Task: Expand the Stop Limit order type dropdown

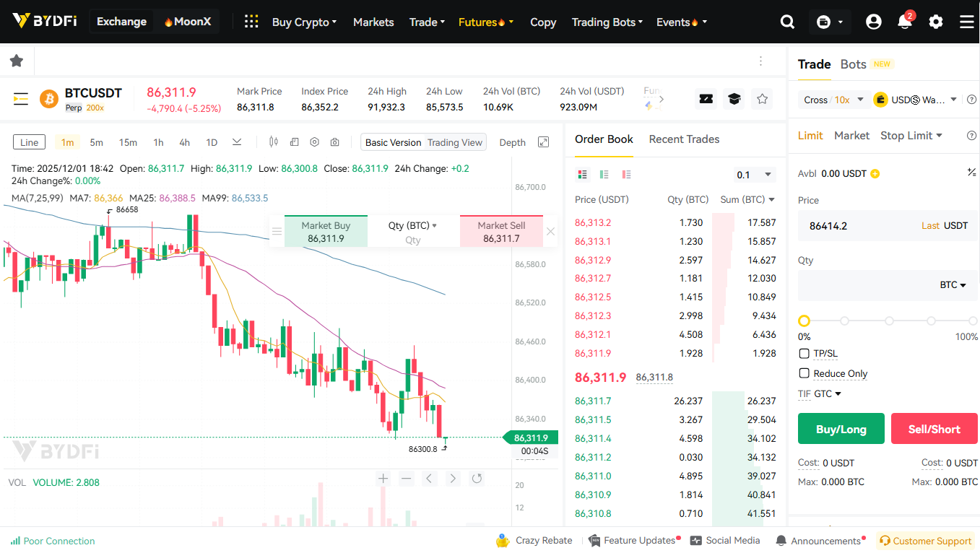Action: point(911,135)
